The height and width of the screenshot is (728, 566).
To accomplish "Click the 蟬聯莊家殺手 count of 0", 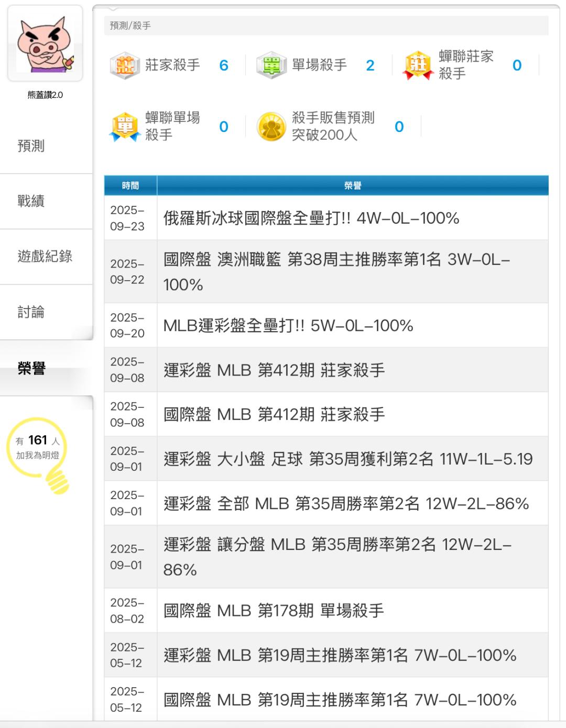I will [517, 65].
